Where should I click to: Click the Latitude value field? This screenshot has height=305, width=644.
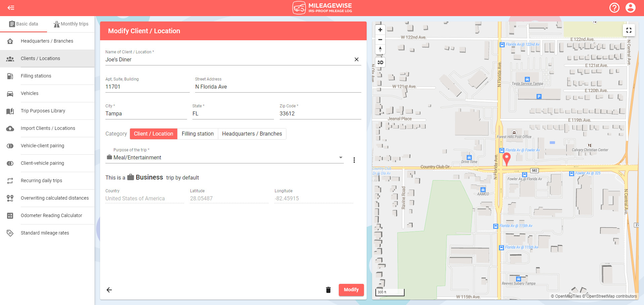229,198
